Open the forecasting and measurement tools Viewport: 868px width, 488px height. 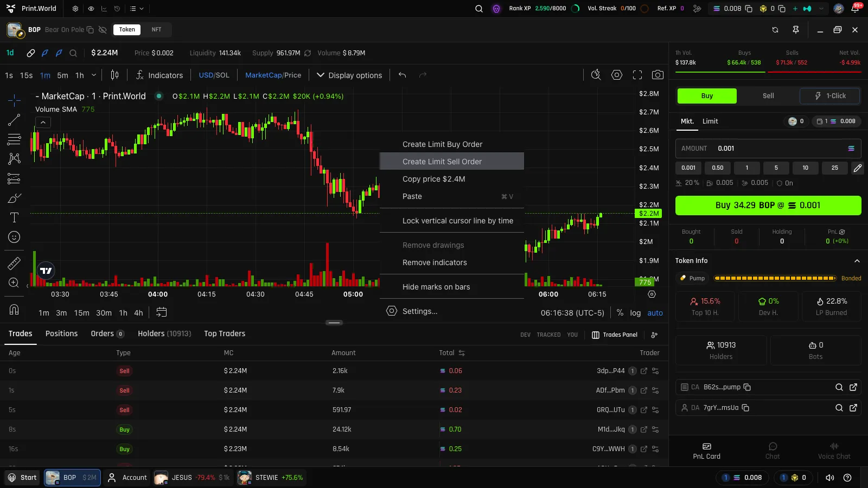tap(14, 178)
